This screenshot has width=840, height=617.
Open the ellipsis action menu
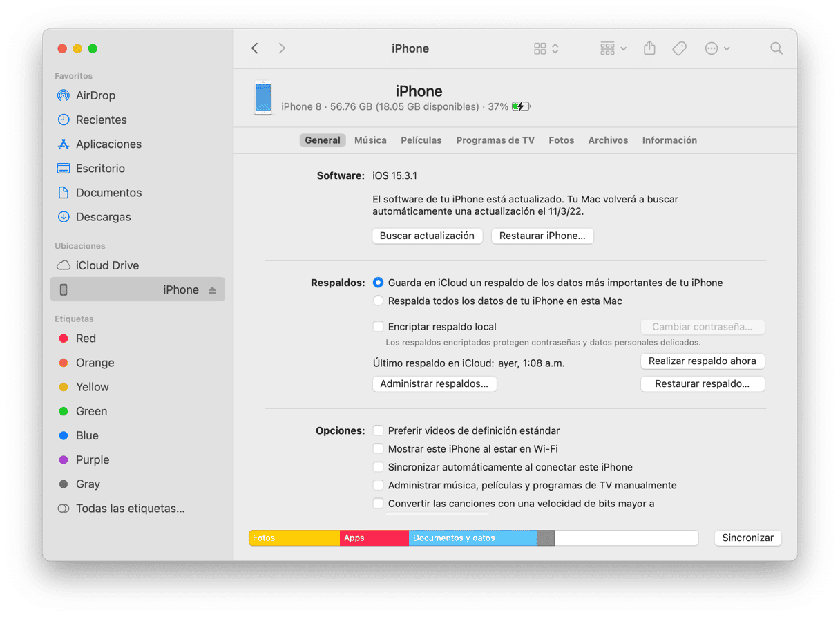tap(717, 48)
